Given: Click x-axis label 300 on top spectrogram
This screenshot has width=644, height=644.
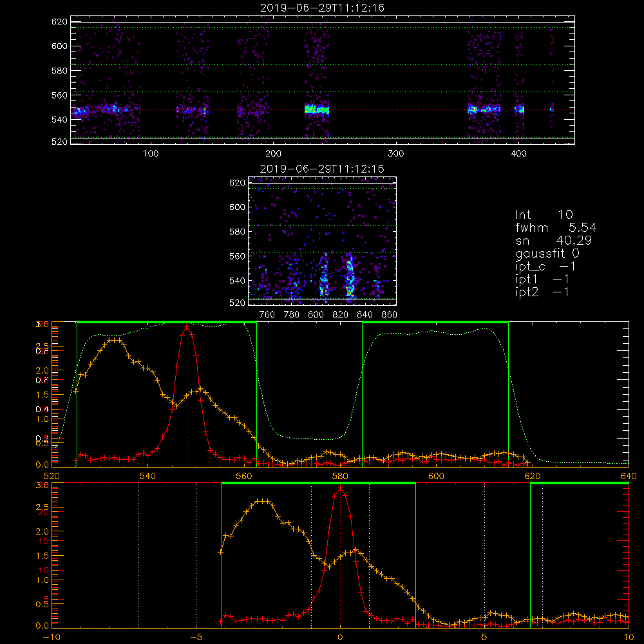Looking at the screenshot, I should (x=395, y=154).
